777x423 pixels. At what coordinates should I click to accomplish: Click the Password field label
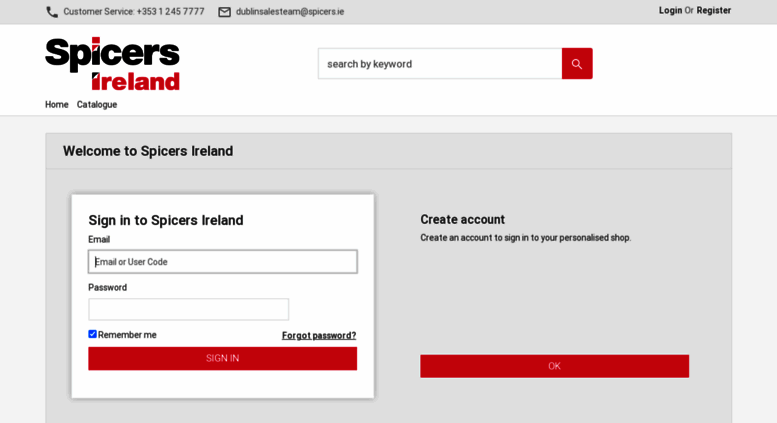pyautogui.click(x=108, y=287)
